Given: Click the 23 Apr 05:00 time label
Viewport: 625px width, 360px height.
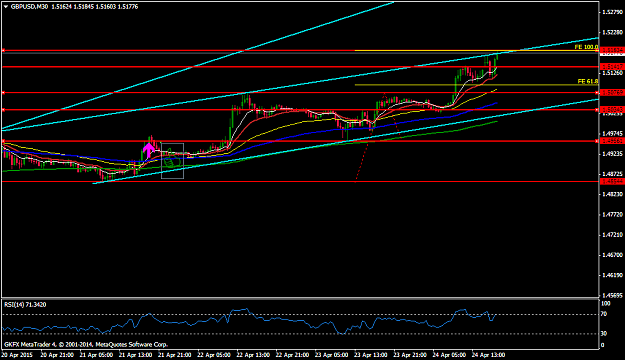Looking at the screenshot, I should [x=331, y=355].
